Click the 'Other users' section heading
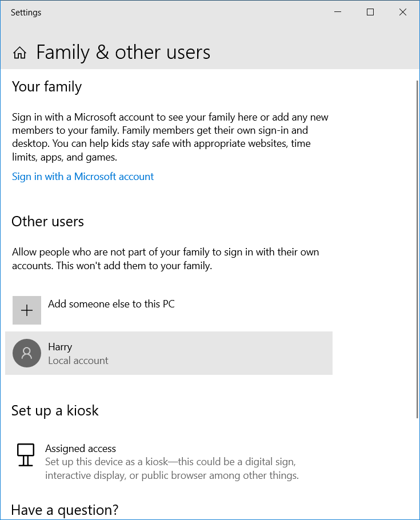This screenshot has height=520, width=420. [x=48, y=222]
